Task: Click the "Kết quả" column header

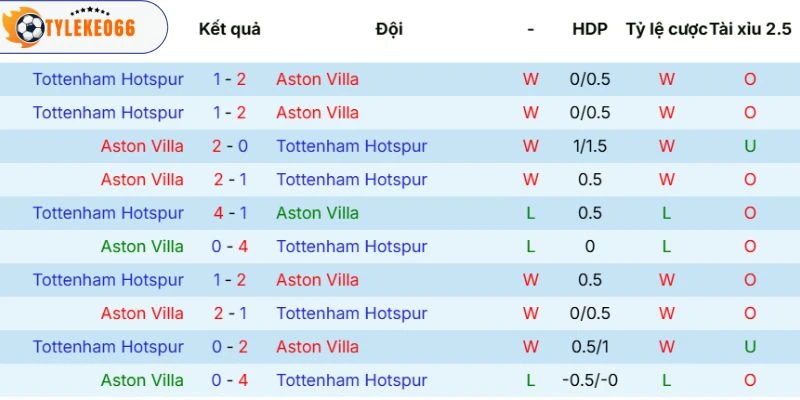Action: tap(230, 29)
